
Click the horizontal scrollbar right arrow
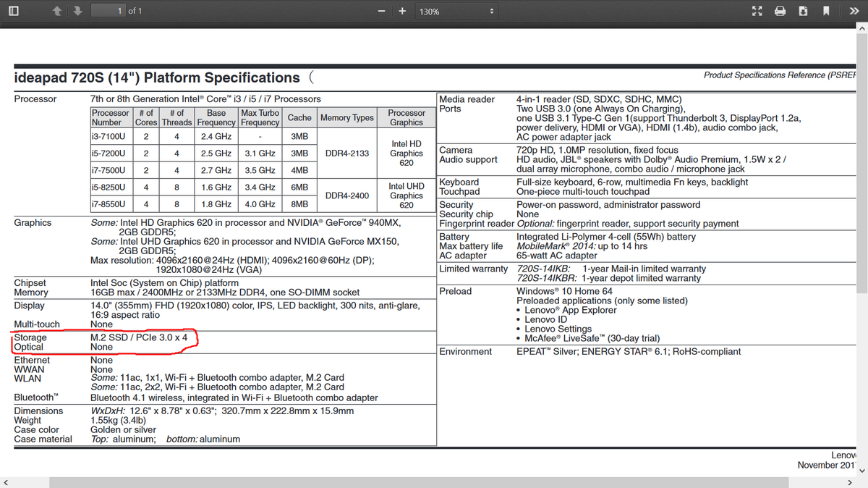(848, 481)
